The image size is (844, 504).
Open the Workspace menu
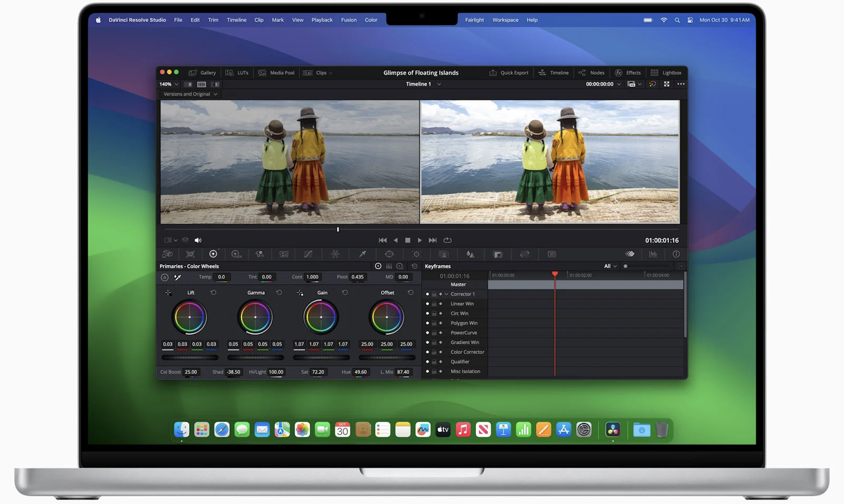(x=505, y=20)
